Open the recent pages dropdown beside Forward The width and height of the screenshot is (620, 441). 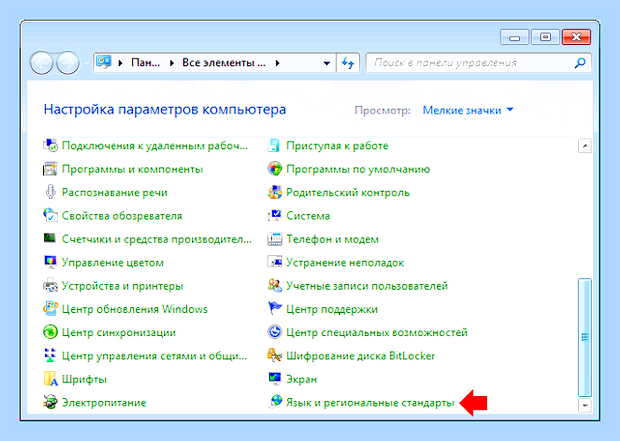[86, 63]
